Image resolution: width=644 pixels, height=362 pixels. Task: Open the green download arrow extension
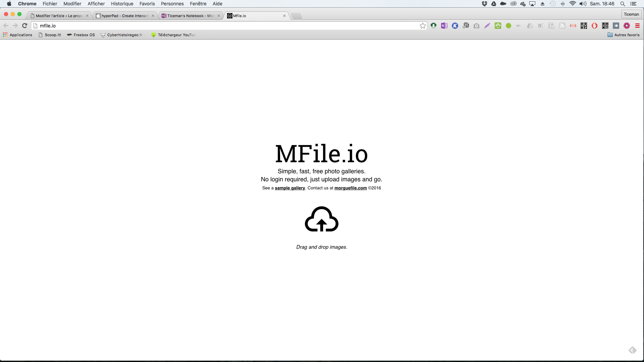click(x=433, y=25)
